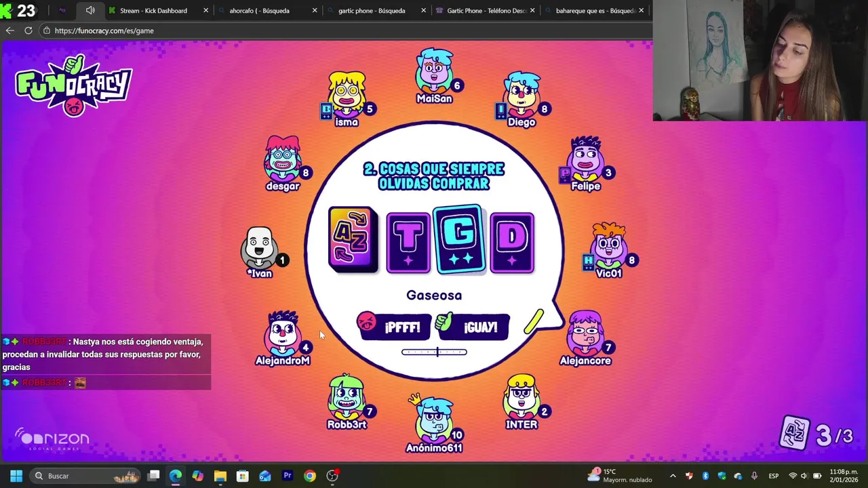Open OBS Studio from the taskbar
Viewport: 868px width, 488px height.
pyautogui.click(x=332, y=476)
